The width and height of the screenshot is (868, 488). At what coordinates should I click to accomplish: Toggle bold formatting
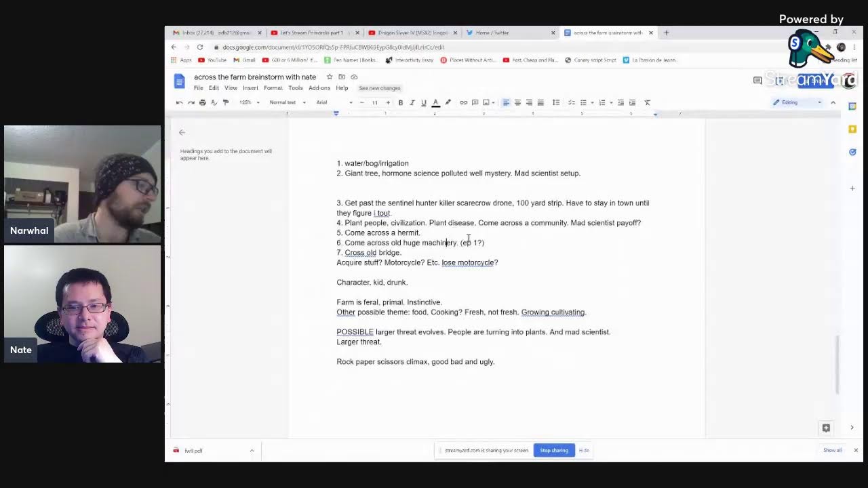click(x=400, y=102)
